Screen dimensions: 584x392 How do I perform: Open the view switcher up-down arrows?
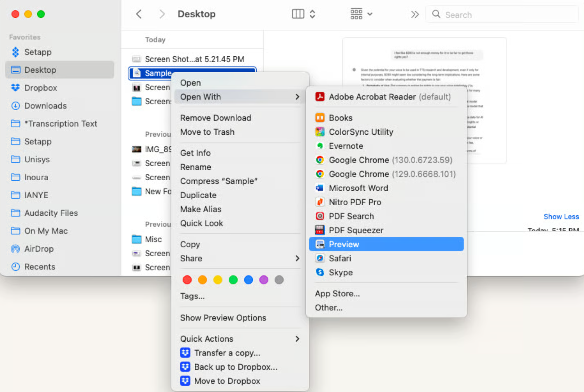click(312, 14)
